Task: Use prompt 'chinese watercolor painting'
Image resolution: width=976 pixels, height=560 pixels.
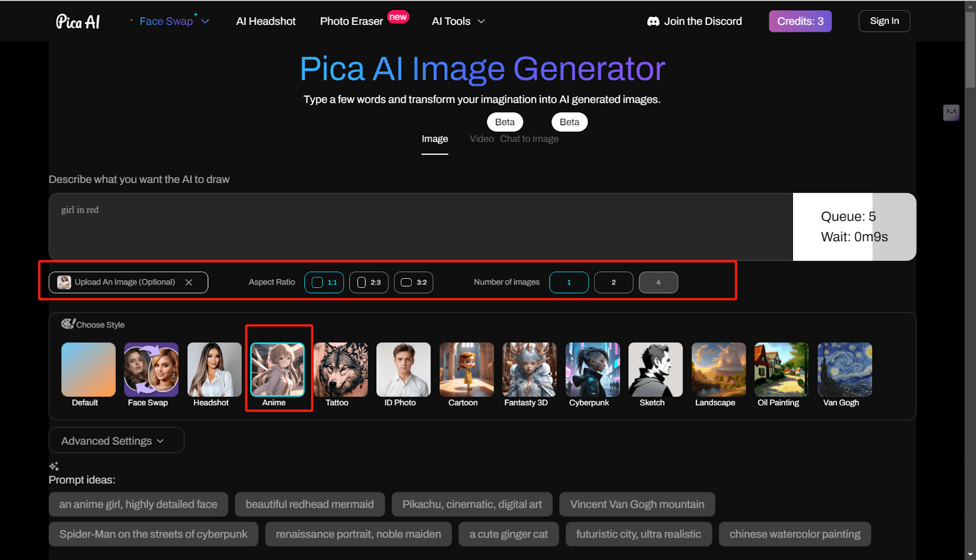Action: point(795,534)
